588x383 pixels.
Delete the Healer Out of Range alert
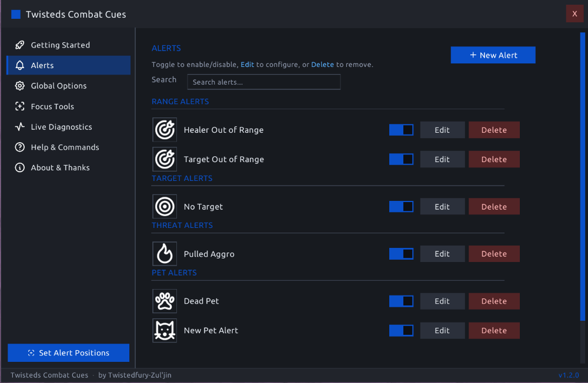(x=494, y=130)
